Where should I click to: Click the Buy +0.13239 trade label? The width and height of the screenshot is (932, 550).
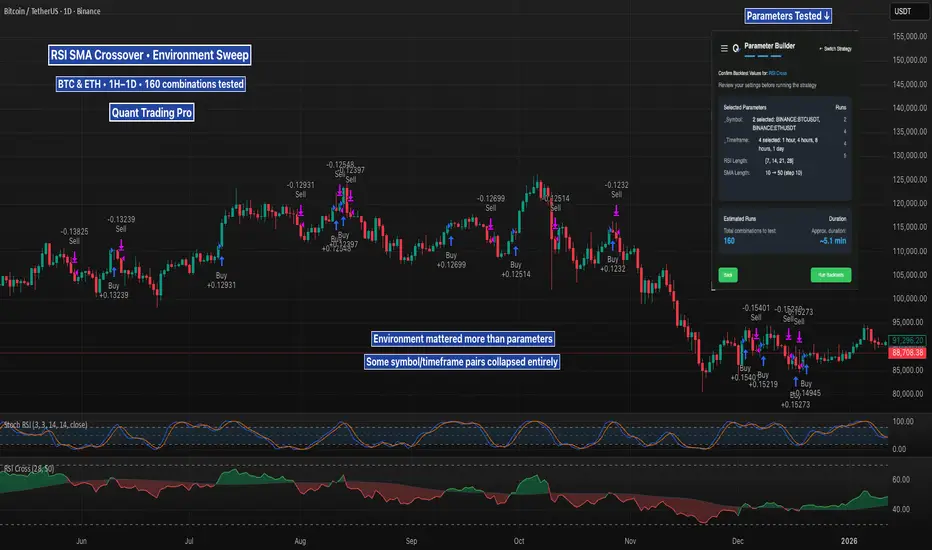coord(114,290)
